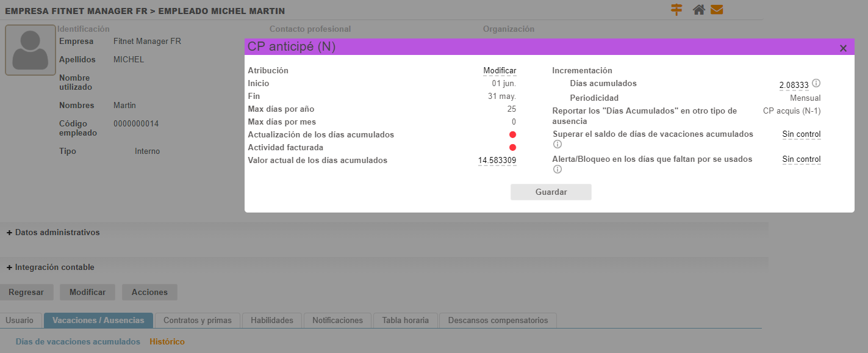Close the CP anticipé dialog
Screen dimensions: 868x353
click(843, 48)
